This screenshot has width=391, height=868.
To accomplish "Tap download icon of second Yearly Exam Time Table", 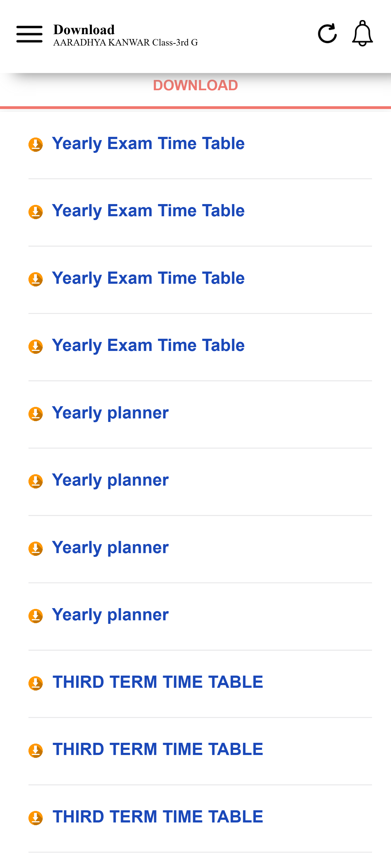I will (x=36, y=212).
